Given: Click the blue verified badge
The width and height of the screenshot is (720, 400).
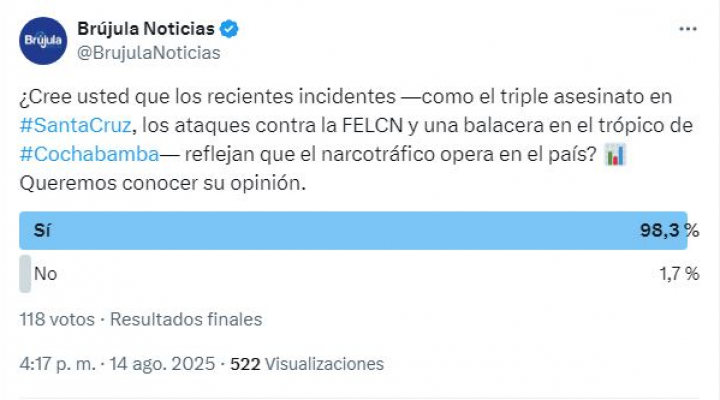Looking at the screenshot, I should (x=229, y=29).
